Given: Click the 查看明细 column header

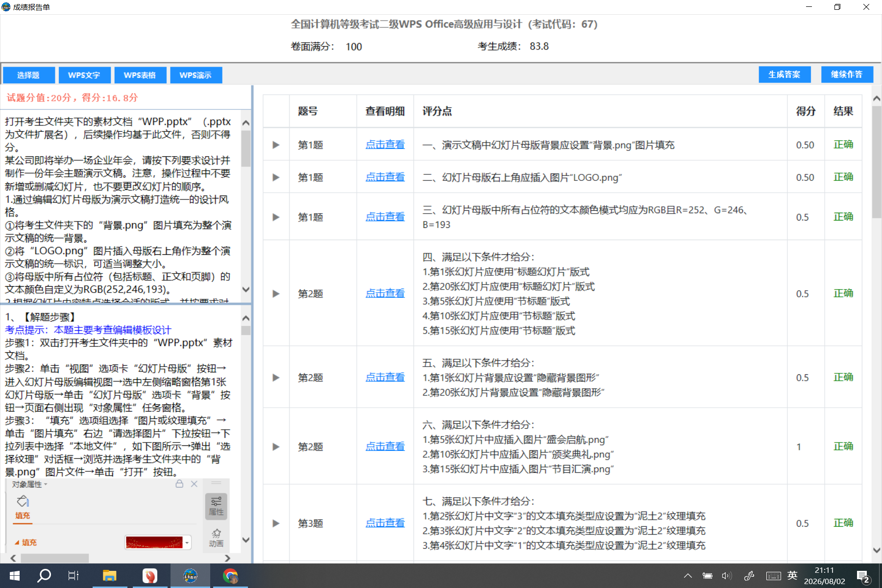Looking at the screenshot, I should pos(385,111).
